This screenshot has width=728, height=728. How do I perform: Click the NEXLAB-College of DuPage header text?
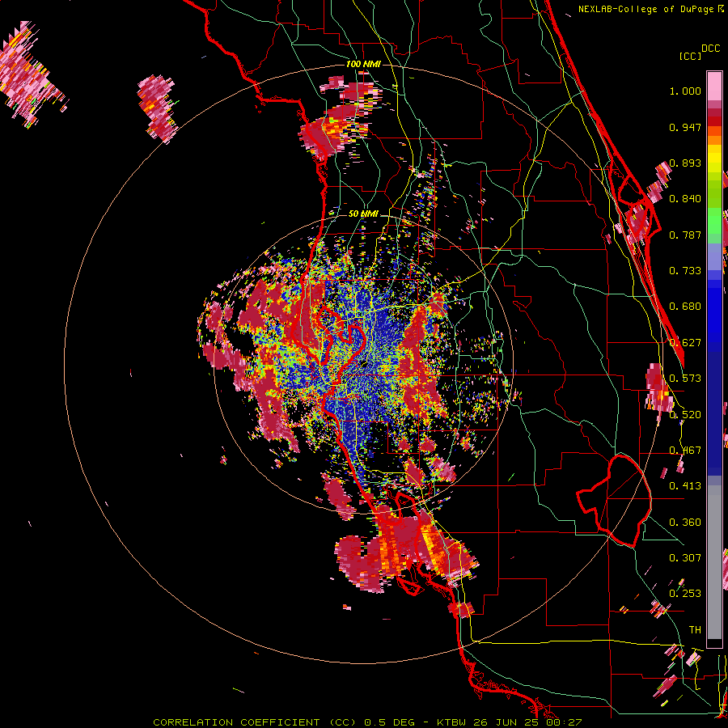coord(645,9)
